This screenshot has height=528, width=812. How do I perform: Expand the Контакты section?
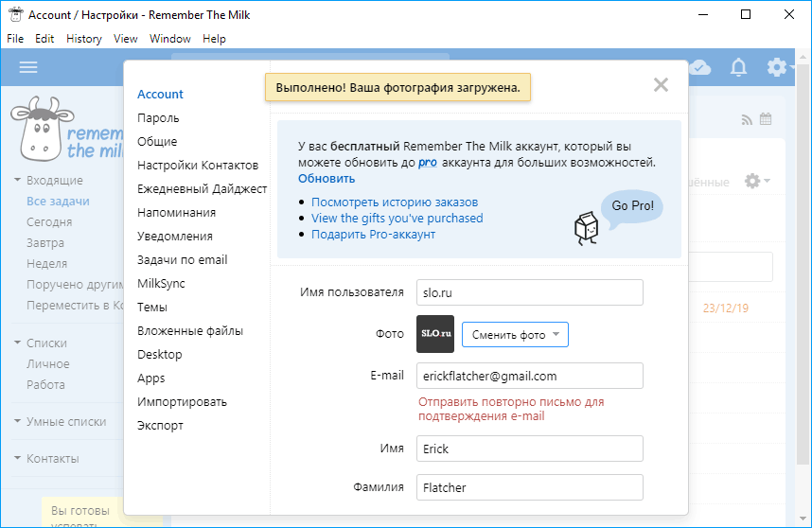pos(17,458)
